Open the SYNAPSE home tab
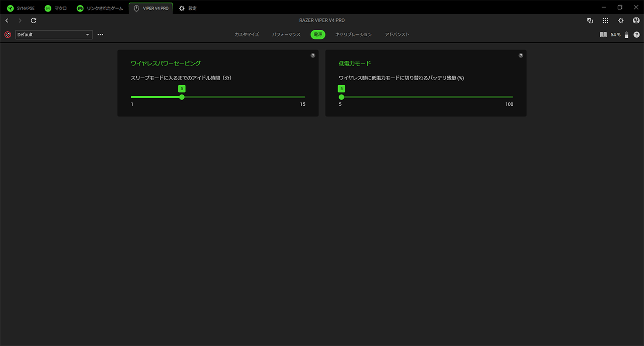 point(21,8)
